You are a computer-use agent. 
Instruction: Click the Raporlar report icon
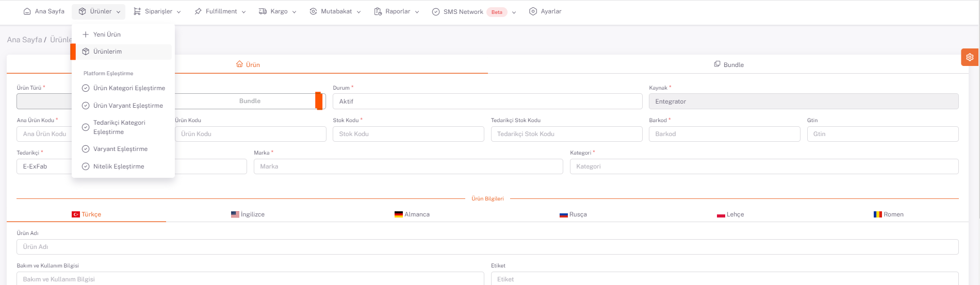[378, 11]
